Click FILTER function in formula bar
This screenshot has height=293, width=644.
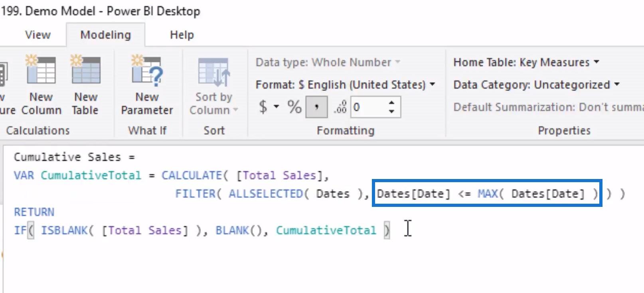click(x=195, y=194)
